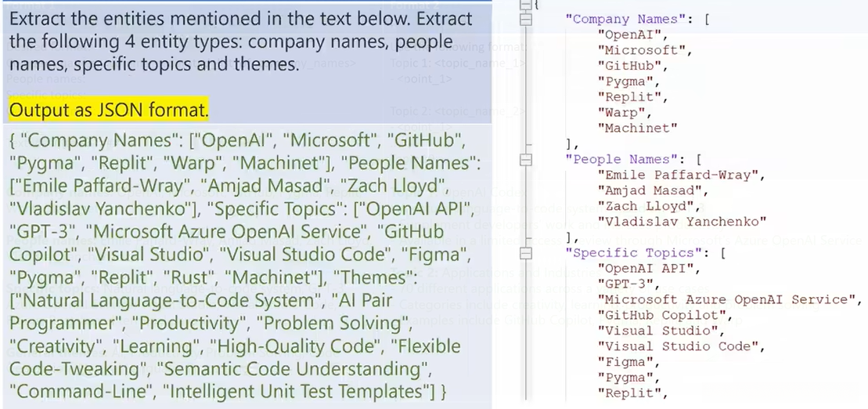Click "Command-Line" in the left paragraph
Image resolution: width=868 pixels, height=409 pixels.
[81, 391]
